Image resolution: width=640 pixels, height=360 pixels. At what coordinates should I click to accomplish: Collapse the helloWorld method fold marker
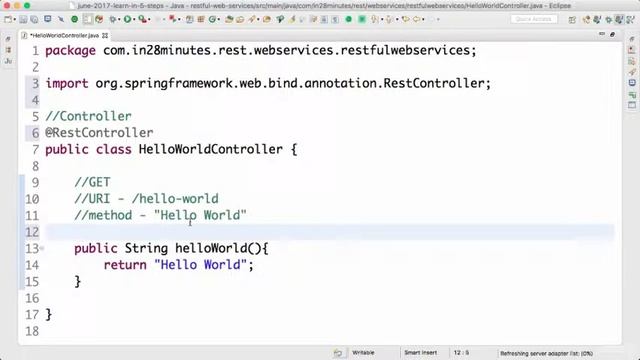point(42,248)
